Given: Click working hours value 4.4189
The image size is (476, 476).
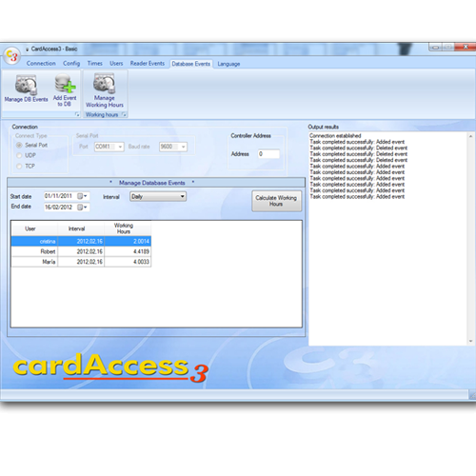Looking at the screenshot, I should (141, 251).
